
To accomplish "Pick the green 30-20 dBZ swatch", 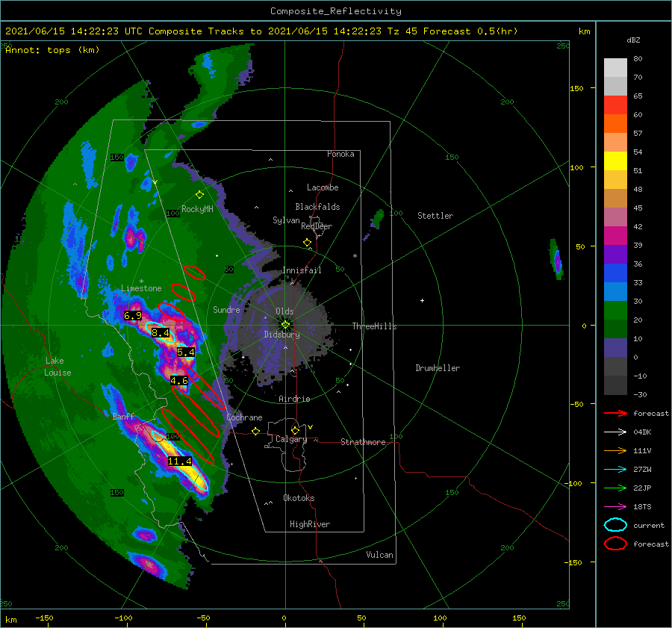I will [x=615, y=311].
